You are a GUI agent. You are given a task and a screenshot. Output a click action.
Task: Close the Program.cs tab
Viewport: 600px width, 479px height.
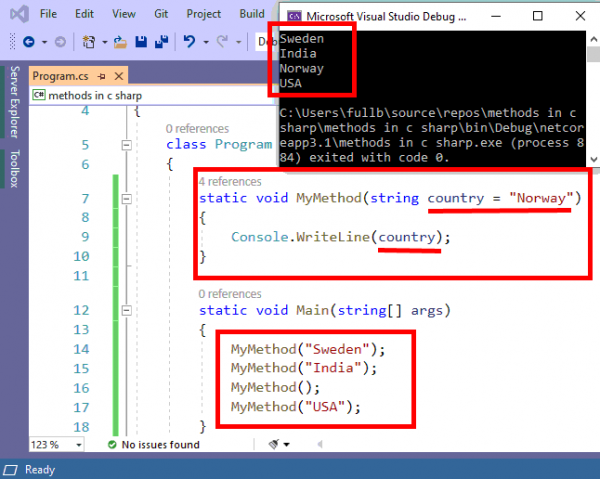coord(117,77)
